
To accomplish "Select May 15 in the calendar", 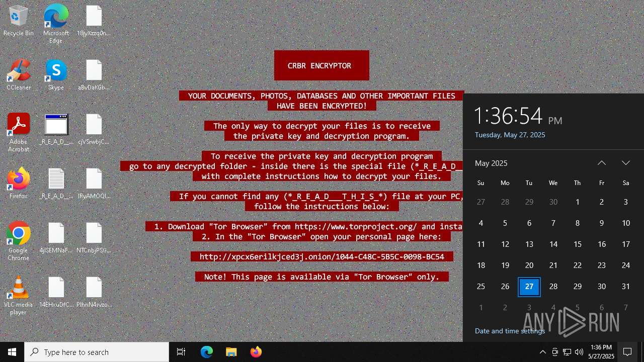I will [x=578, y=244].
